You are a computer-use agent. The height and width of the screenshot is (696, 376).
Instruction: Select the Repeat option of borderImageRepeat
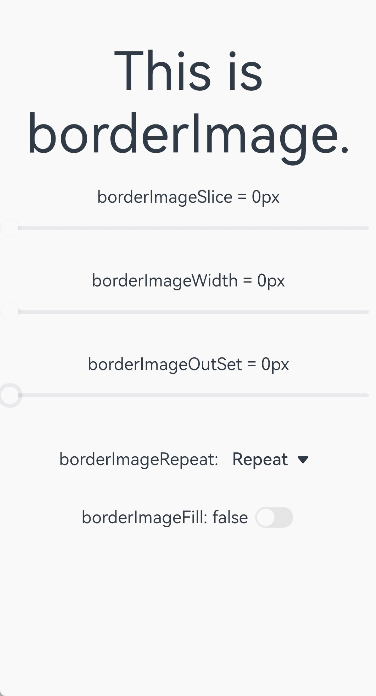click(x=260, y=459)
